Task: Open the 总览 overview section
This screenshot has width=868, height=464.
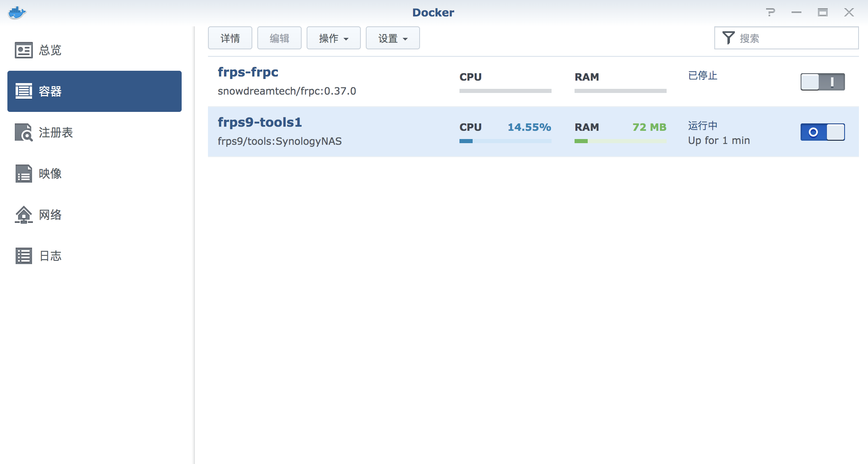Action: tap(95, 50)
